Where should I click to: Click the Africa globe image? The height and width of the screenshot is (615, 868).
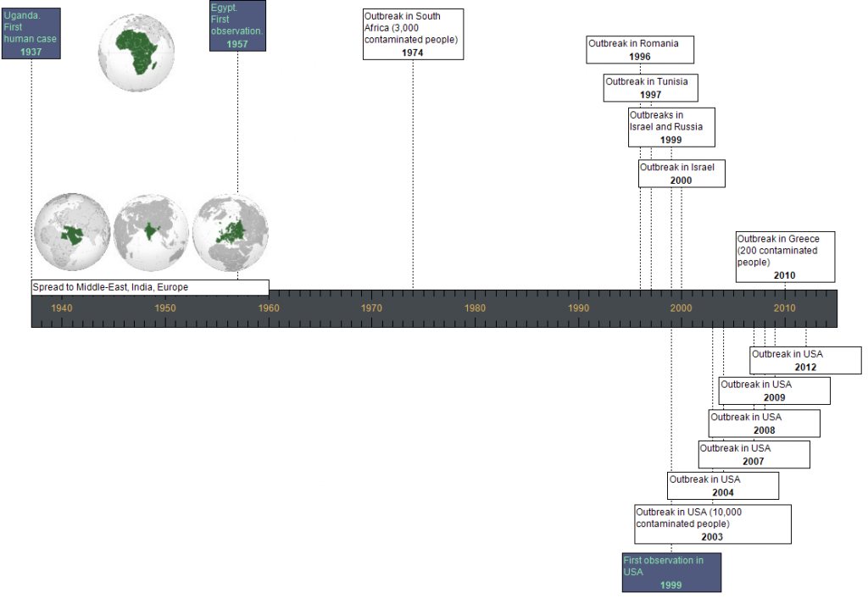coord(137,52)
